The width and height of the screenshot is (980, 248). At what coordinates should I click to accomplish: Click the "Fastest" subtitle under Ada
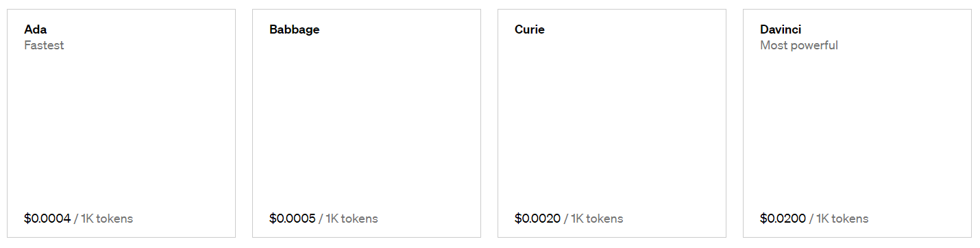tap(44, 45)
